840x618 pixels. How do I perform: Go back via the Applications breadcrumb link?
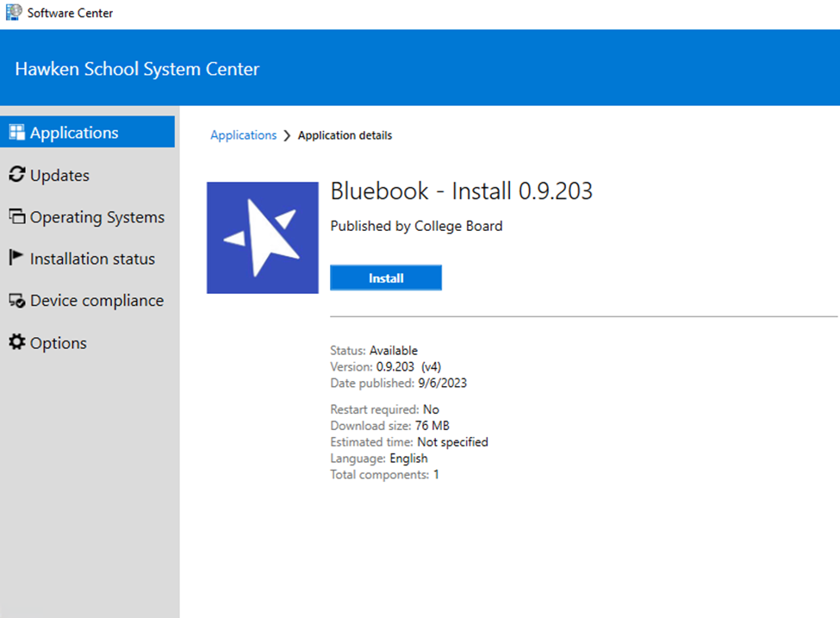click(x=243, y=135)
